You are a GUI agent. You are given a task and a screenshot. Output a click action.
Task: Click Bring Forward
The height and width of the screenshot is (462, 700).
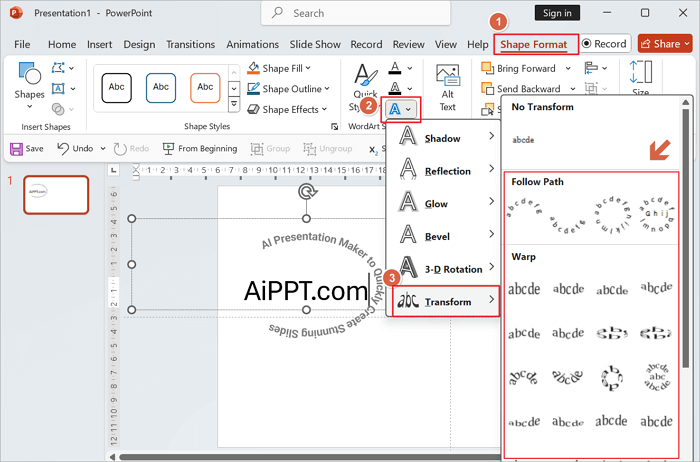[x=519, y=68]
